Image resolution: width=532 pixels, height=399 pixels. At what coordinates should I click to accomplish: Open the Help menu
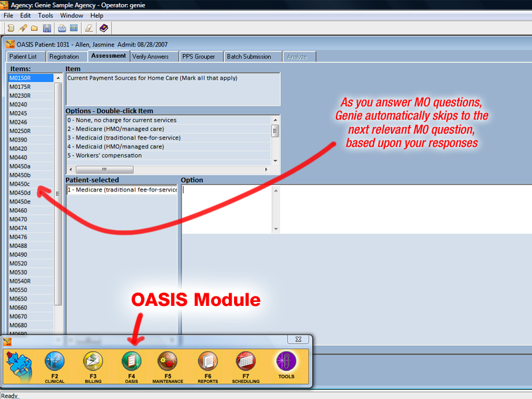tap(96, 15)
